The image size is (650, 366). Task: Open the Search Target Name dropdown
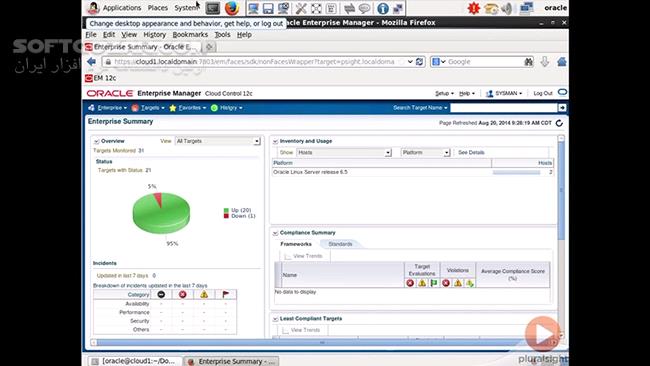[420, 108]
